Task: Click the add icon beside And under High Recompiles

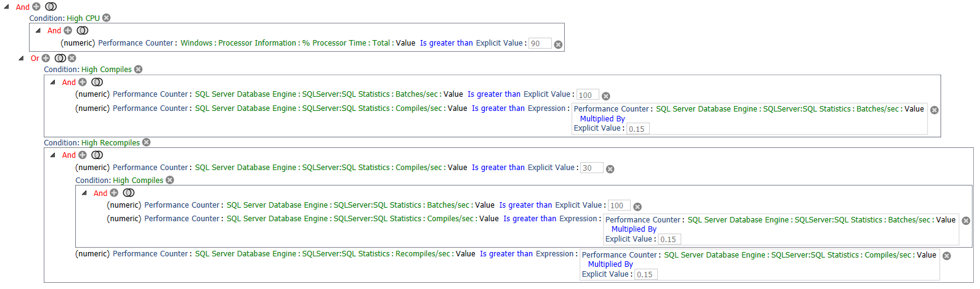Action: tap(83, 155)
